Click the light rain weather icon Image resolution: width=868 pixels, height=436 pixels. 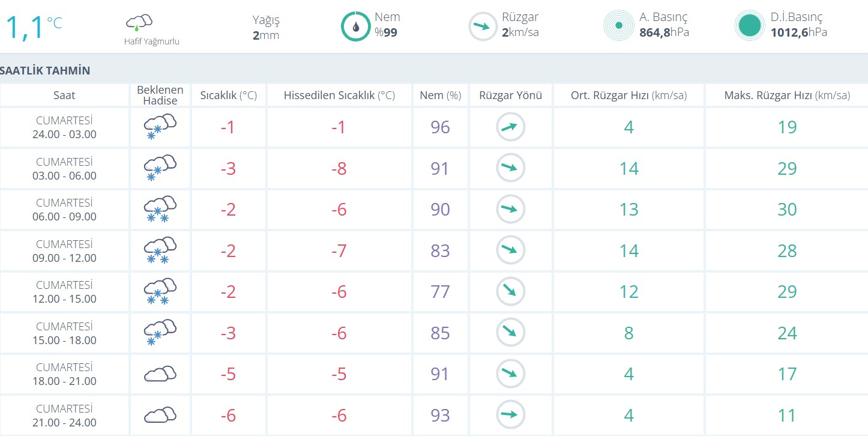[139, 23]
